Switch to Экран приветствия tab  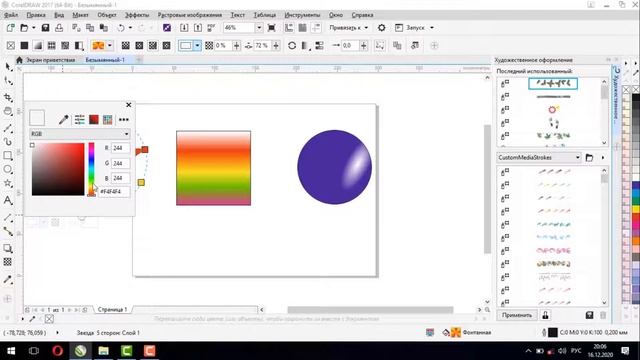51,60
